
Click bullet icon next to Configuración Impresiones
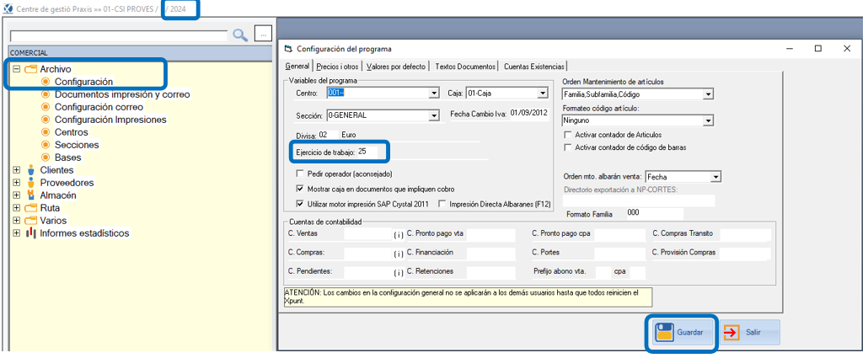tap(46, 120)
